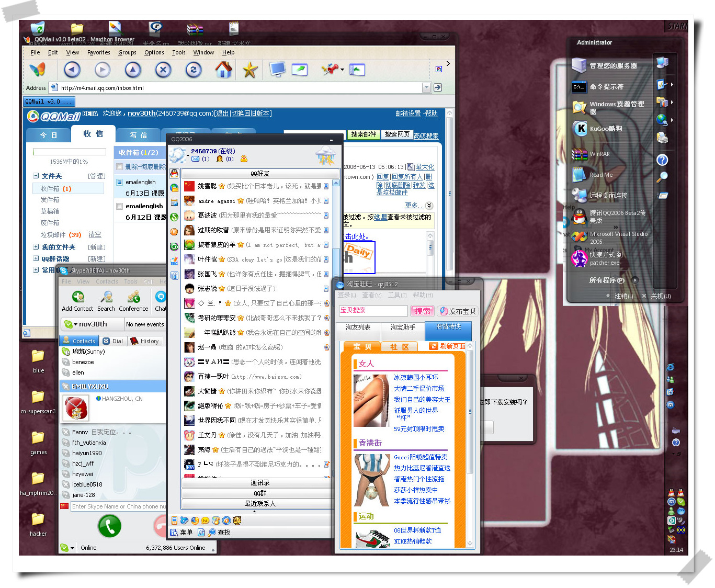
Task: Expand 所有程序 in Start menu
Action: [x=613, y=280]
